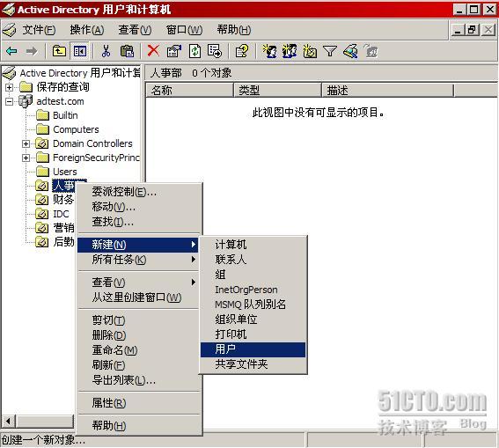This screenshot has height=448, width=499.
Task: Click the 类型 column header
Action: 278,91
